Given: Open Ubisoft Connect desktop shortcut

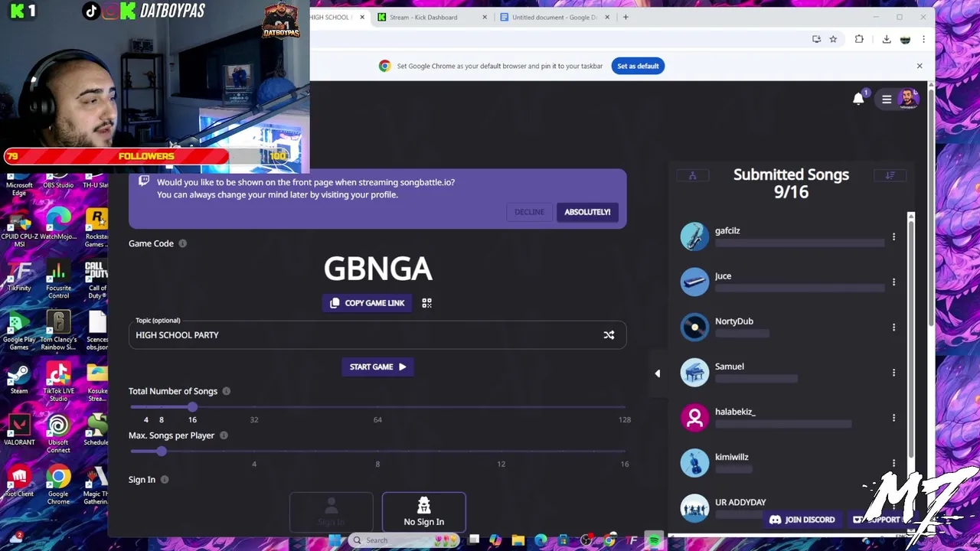Looking at the screenshot, I should point(58,433).
